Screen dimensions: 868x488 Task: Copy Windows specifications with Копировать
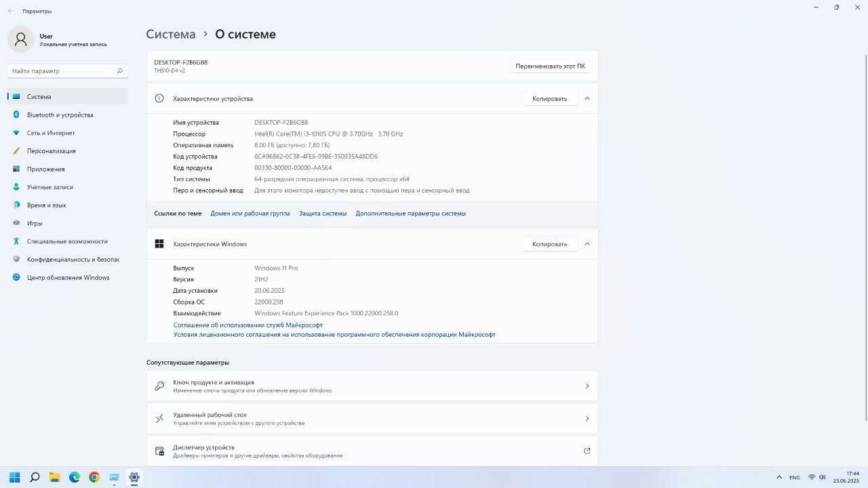[x=549, y=244]
